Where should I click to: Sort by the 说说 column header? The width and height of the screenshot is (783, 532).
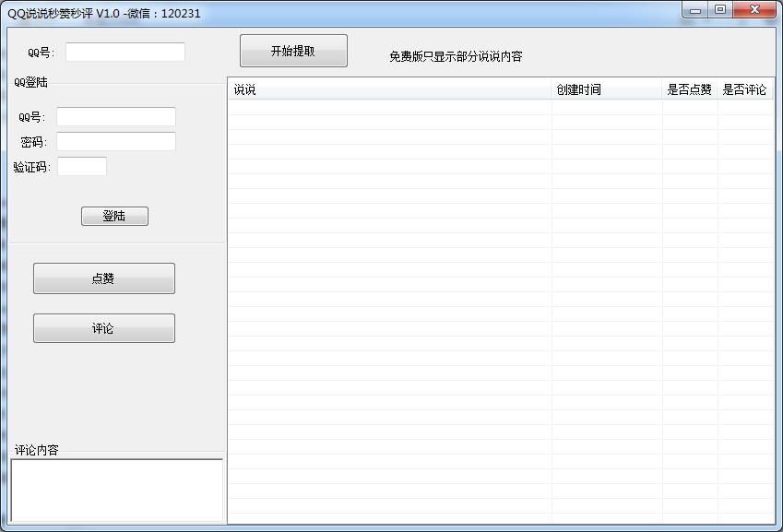(390, 89)
